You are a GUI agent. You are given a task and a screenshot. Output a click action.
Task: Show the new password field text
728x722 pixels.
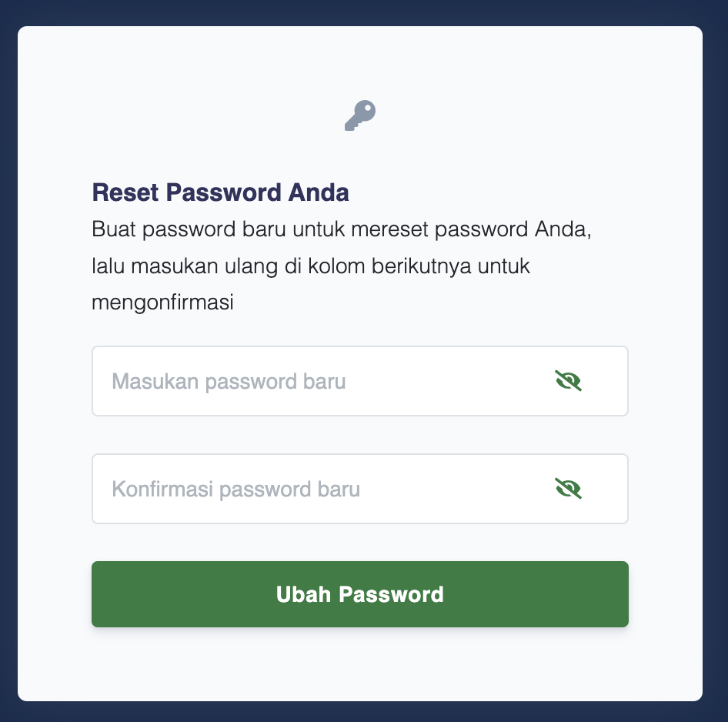[568, 380]
